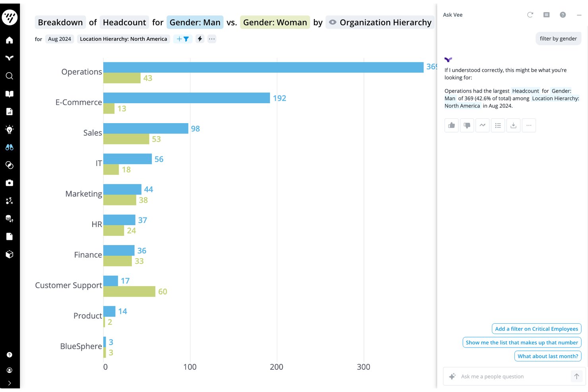Open the user profile icon
The width and height of the screenshot is (588, 392).
tap(10, 370)
